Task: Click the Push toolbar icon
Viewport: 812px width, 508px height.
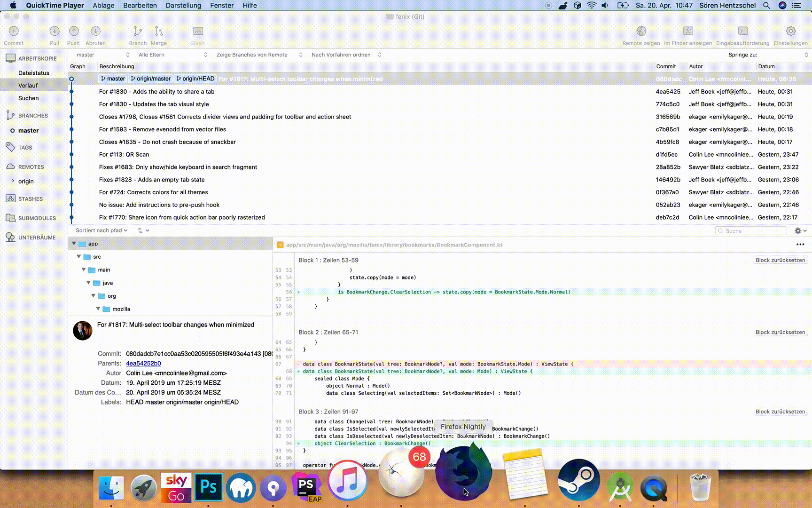Action: 74,32
